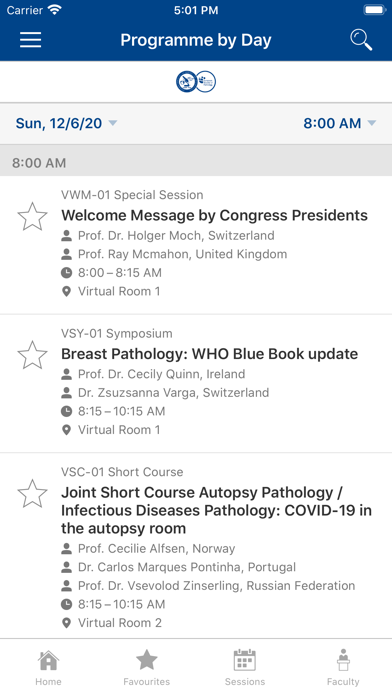The height and width of the screenshot is (696, 392).
Task: Tap the congress logo badge
Action: 196,82
